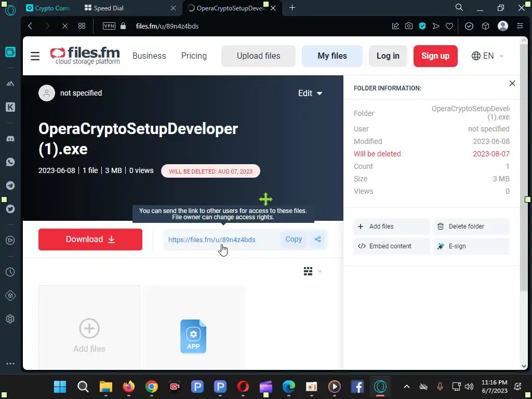The height and width of the screenshot is (399, 532).
Task: Click My files button
Action: (x=332, y=56)
